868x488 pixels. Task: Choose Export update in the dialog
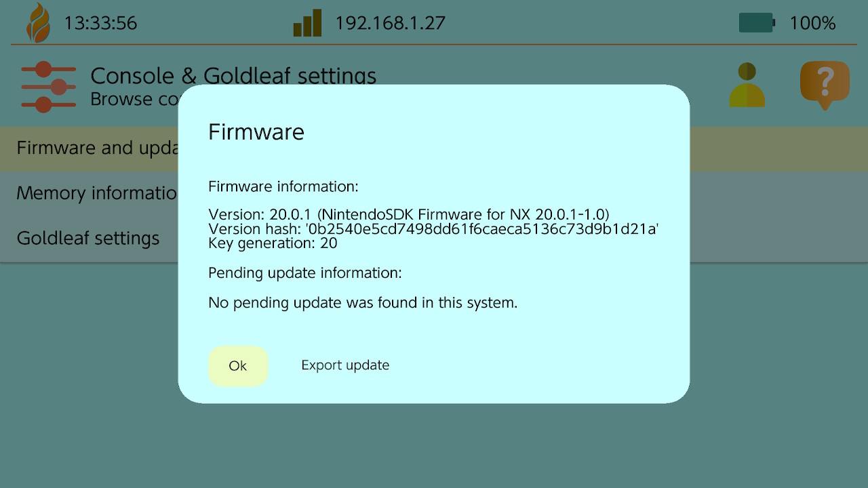pyautogui.click(x=345, y=365)
